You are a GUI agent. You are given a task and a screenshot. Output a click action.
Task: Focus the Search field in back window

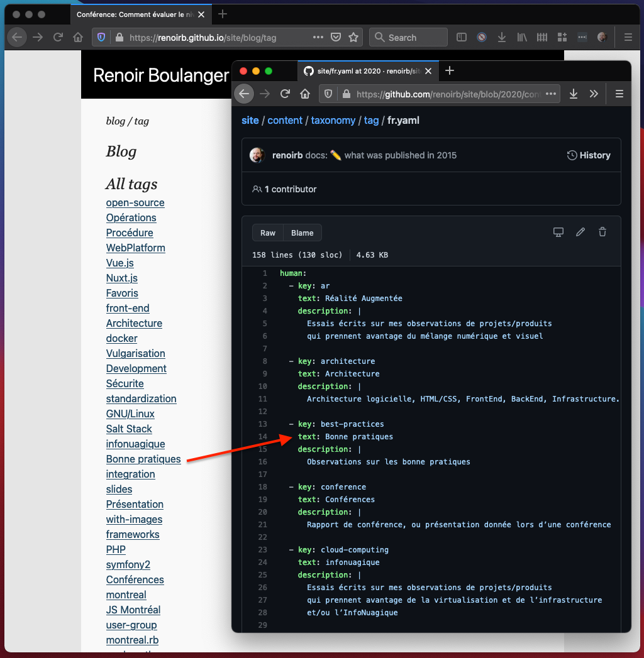click(x=408, y=37)
